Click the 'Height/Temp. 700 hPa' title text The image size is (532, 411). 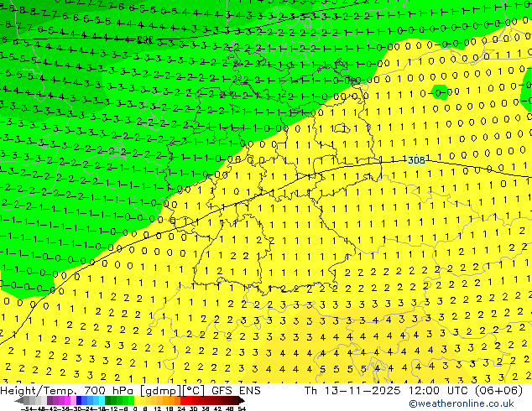point(69,391)
